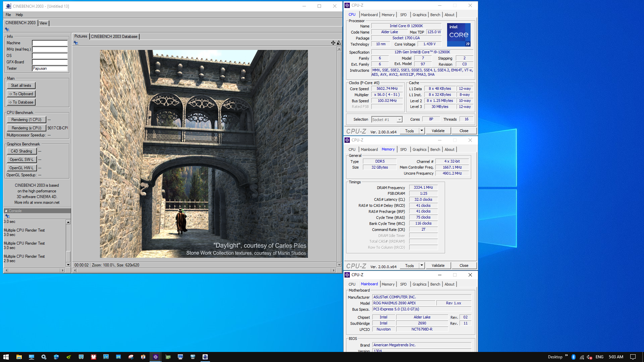The image size is (644, 362).
Task: Click the To Clipboard button
Action: 21,94
